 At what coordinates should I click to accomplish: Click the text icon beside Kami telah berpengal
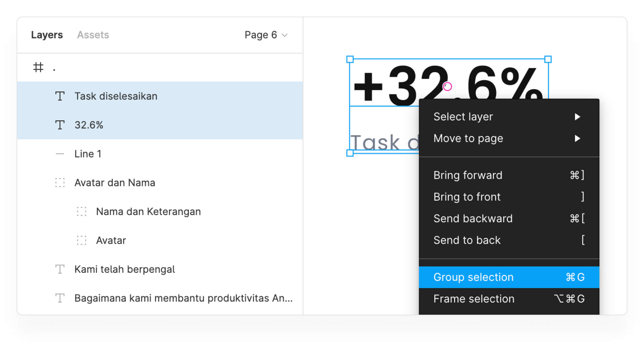pos(60,269)
